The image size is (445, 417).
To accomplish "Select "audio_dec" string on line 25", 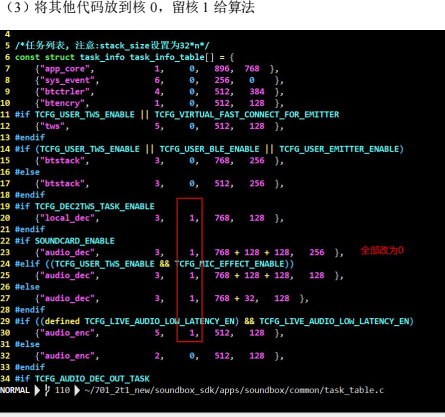I will coord(67,275).
